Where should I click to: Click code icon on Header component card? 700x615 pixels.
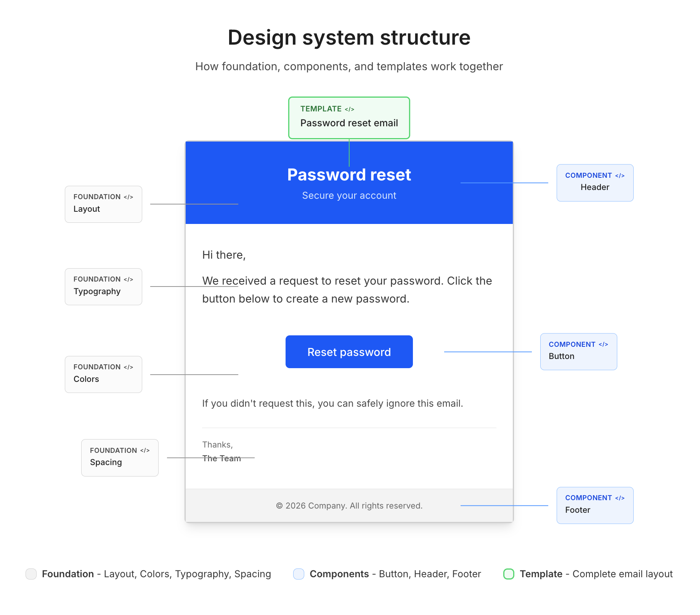click(x=620, y=176)
